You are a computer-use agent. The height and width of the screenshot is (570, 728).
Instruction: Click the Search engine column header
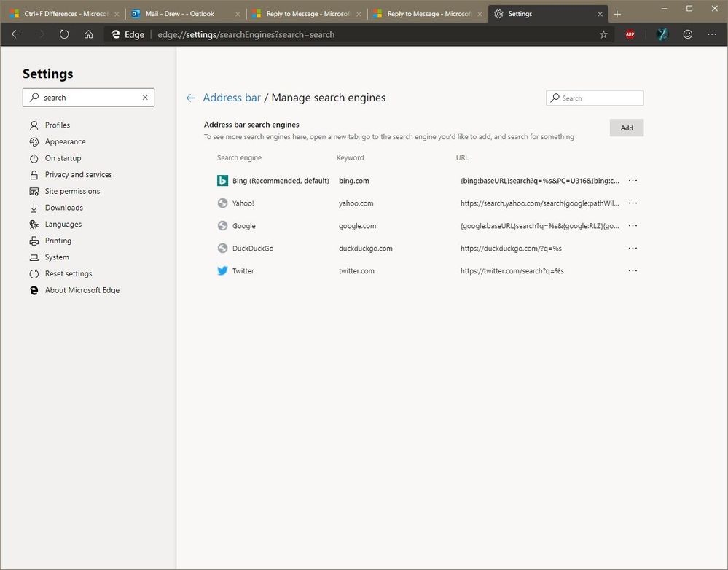(x=239, y=158)
